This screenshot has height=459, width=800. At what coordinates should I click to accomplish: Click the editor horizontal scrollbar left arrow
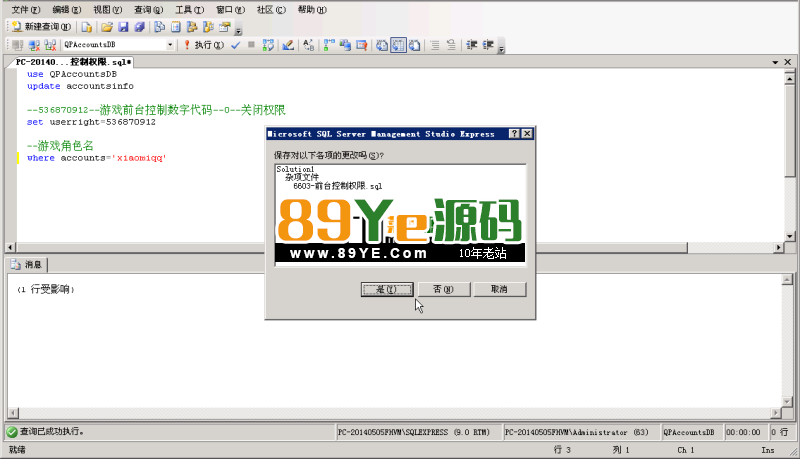[10, 248]
